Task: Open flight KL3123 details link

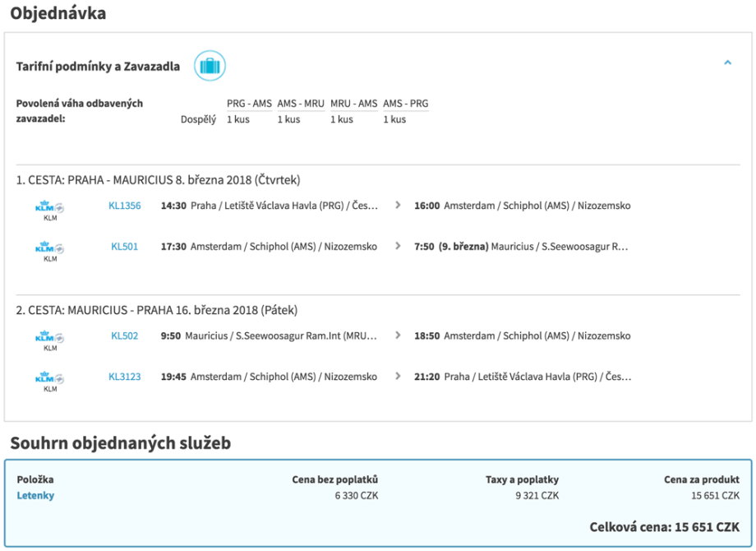Action: [125, 377]
